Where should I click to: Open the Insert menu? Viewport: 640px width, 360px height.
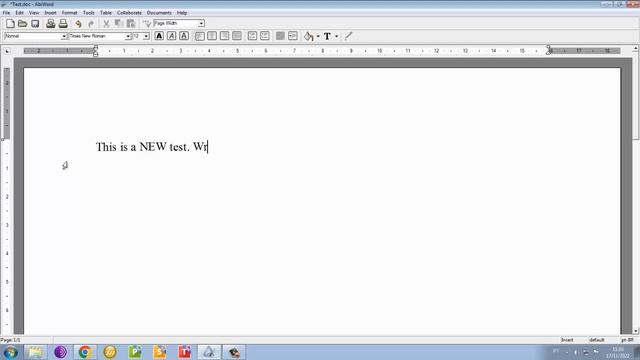[50, 13]
